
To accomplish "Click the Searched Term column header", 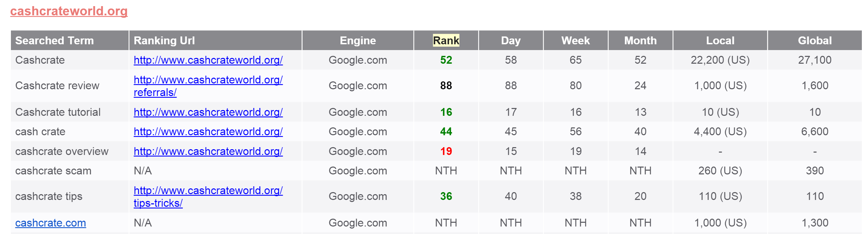I will 55,41.
